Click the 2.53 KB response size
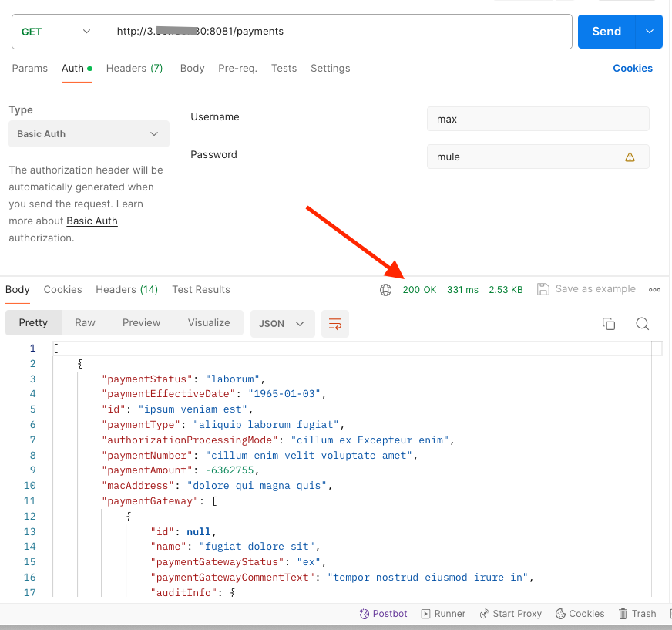The image size is (672, 630). (x=506, y=290)
